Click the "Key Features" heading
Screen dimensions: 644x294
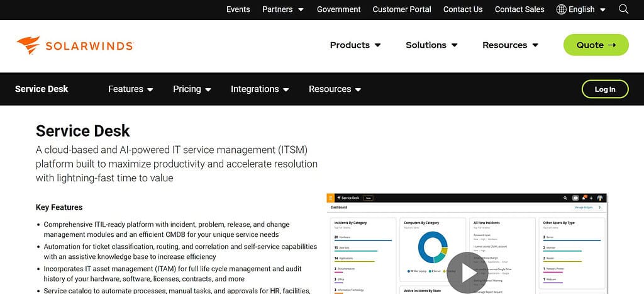(59, 207)
